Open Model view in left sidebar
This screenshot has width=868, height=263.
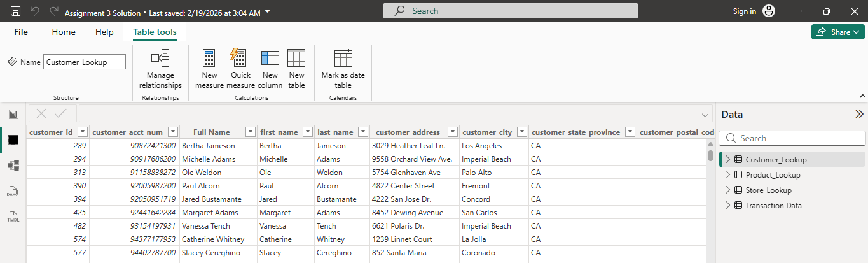click(13, 166)
